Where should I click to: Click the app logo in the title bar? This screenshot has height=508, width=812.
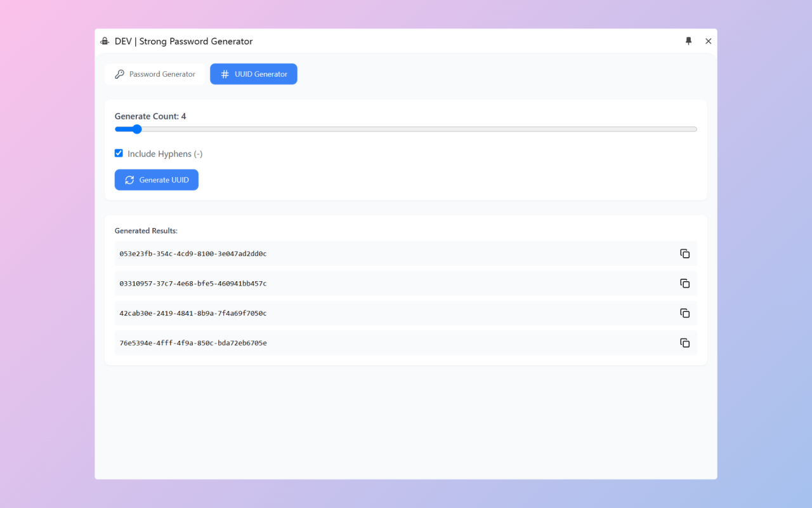click(105, 41)
